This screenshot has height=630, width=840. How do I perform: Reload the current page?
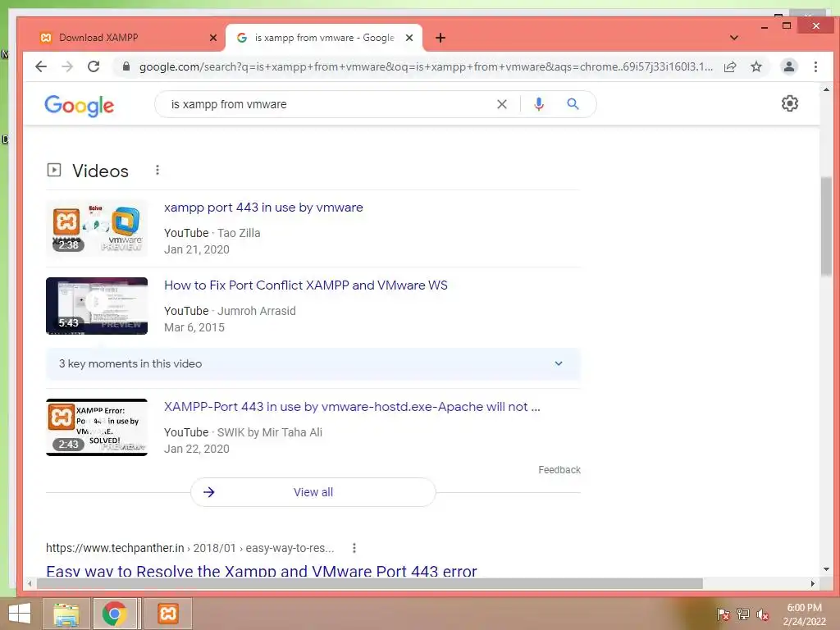tap(94, 66)
